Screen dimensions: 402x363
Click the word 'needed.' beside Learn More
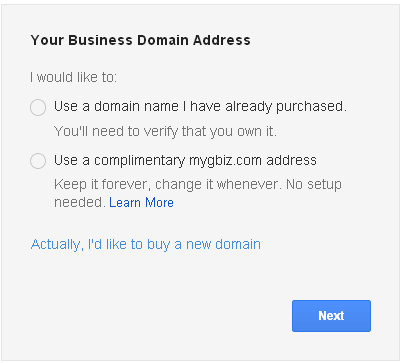[80, 202]
